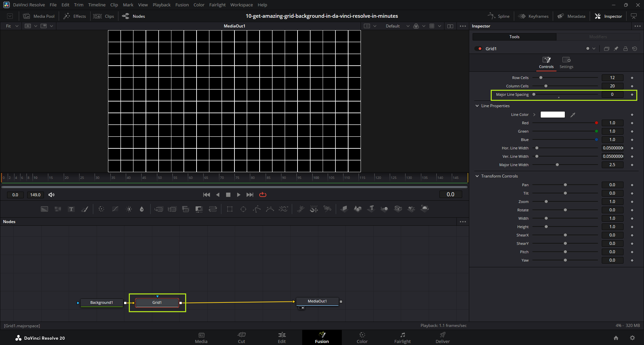
Task: Switch to the Settings tab in Inspector
Action: tap(566, 63)
